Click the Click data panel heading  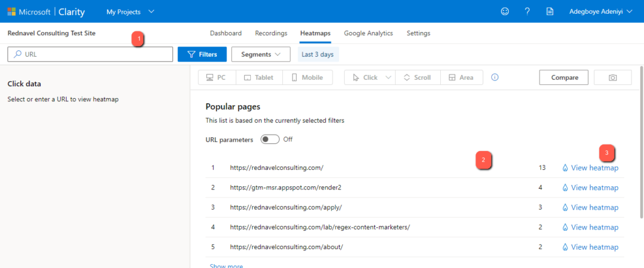tap(25, 84)
